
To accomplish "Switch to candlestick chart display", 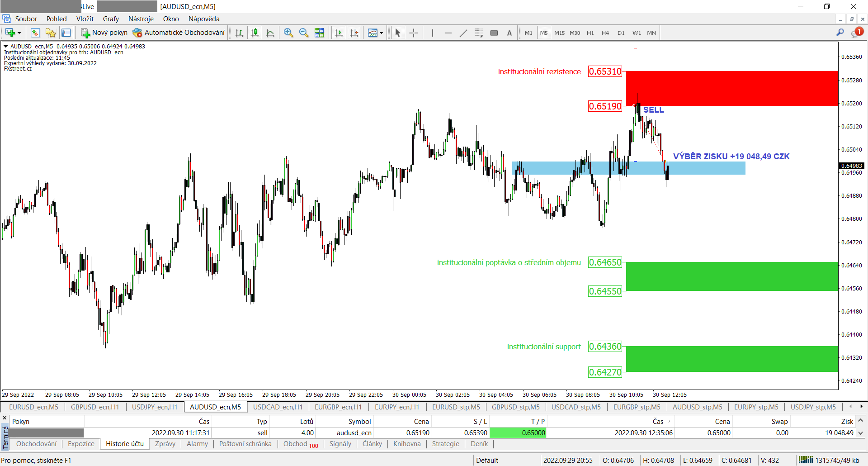I will [255, 33].
